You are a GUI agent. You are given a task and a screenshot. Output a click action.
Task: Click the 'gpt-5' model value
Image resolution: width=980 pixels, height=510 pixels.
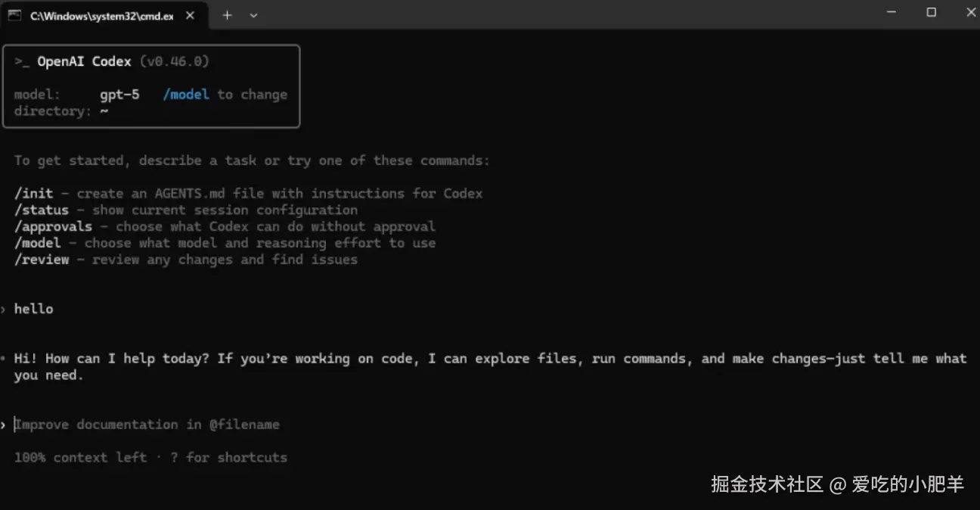click(119, 95)
